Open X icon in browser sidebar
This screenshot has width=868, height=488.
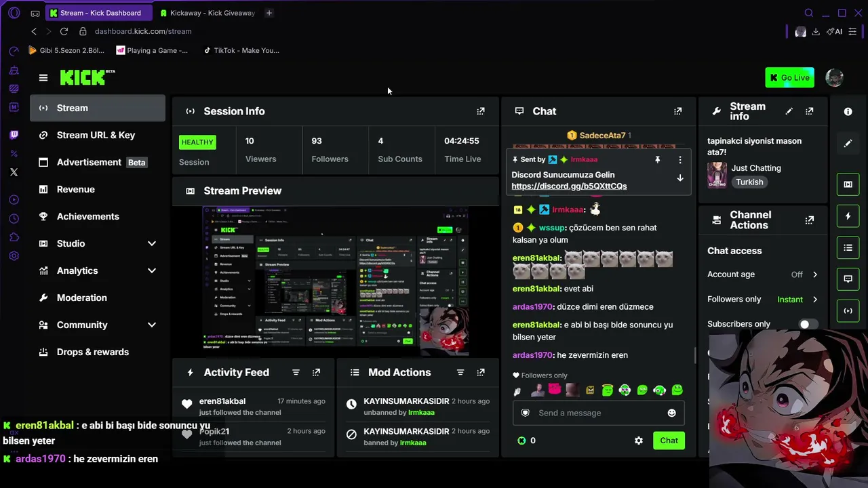14,172
